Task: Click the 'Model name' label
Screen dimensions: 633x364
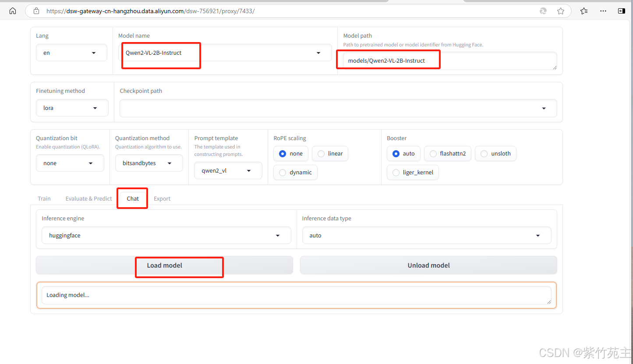Action: 134,36
